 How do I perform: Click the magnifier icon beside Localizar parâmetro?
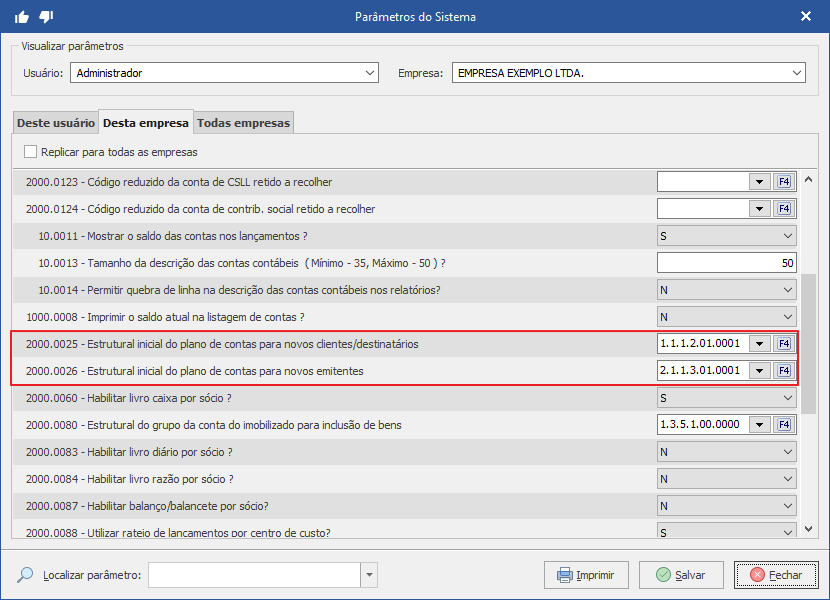26,575
